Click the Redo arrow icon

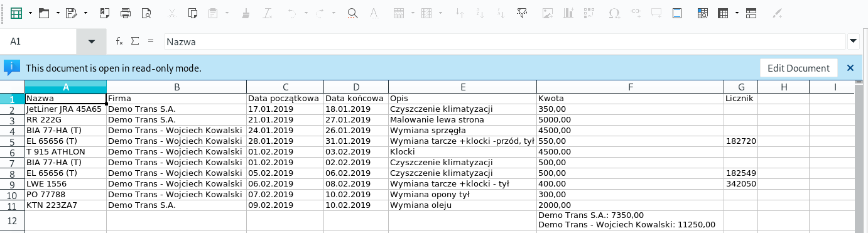[x=320, y=13]
